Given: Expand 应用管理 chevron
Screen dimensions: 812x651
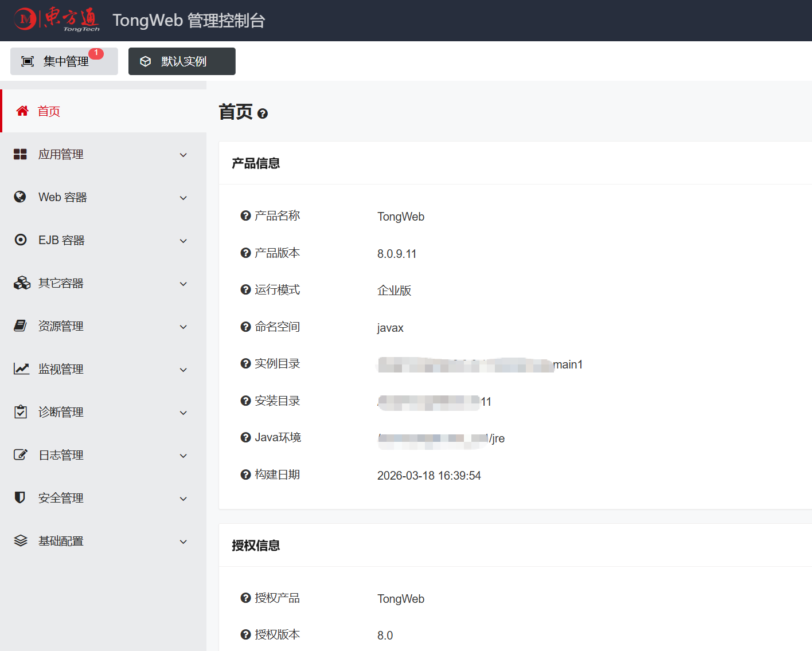Looking at the screenshot, I should coord(184,155).
